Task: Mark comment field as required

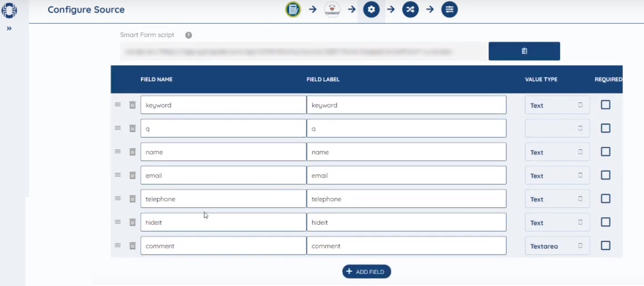Action: [x=606, y=245]
